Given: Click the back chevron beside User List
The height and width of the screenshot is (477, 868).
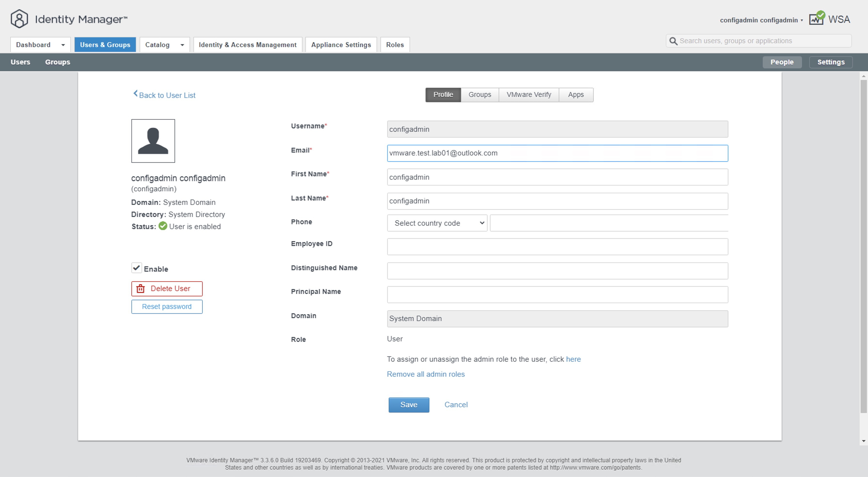Looking at the screenshot, I should tap(135, 93).
